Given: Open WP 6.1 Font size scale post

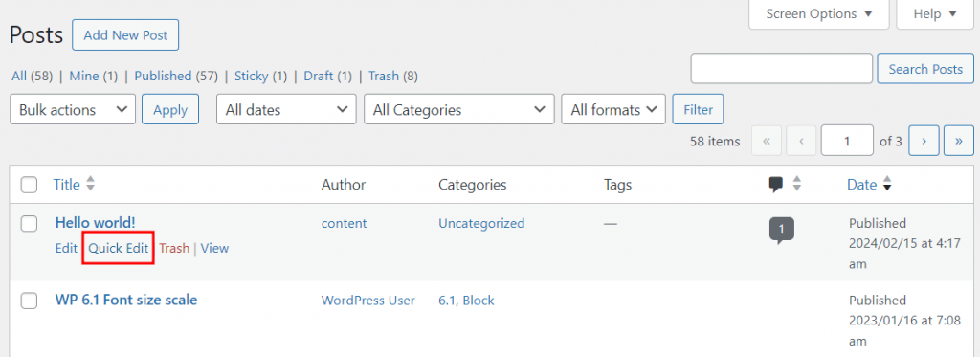Looking at the screenshot, I should click(x=126, y=301).
